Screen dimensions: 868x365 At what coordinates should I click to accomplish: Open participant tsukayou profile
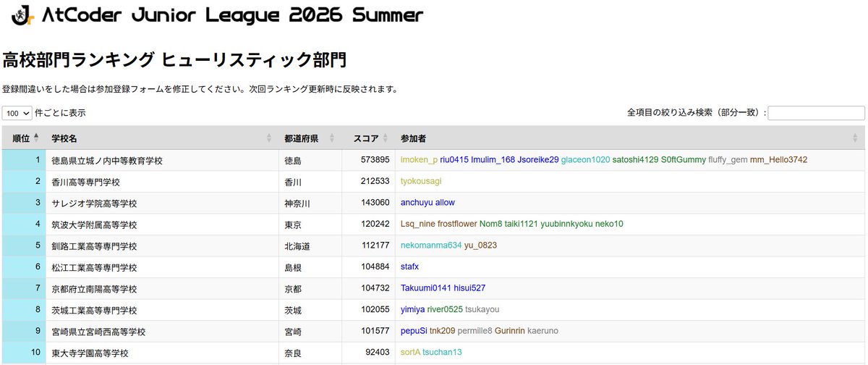click(482, 310)
